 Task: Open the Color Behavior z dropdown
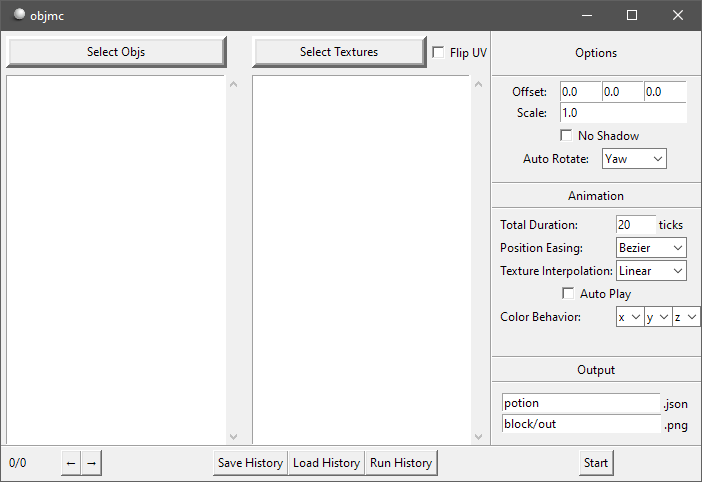click(686, 317)
